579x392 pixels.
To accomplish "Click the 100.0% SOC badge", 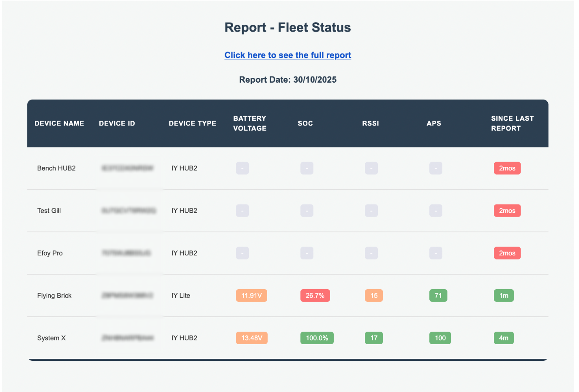I will click(x=317, y=338).
